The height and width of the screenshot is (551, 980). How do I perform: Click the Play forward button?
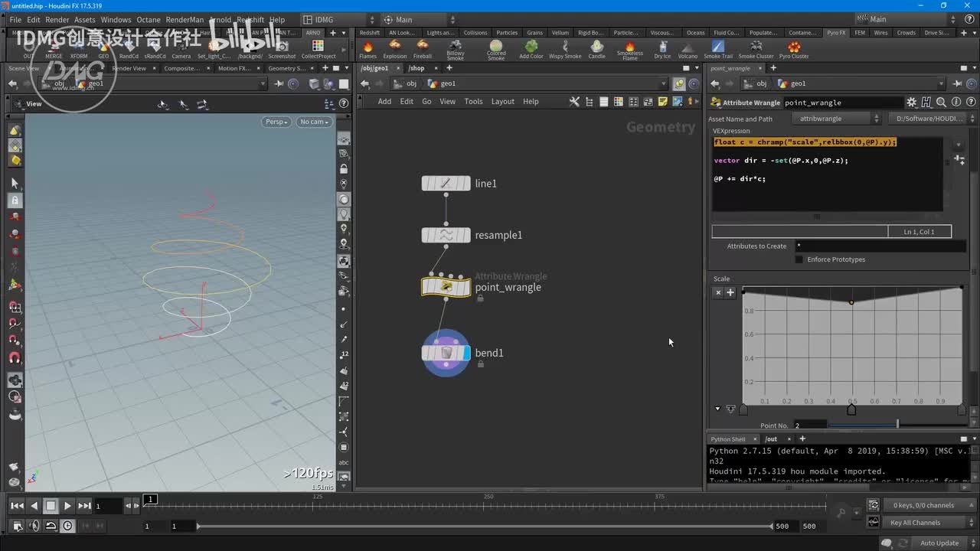point(67,506)
